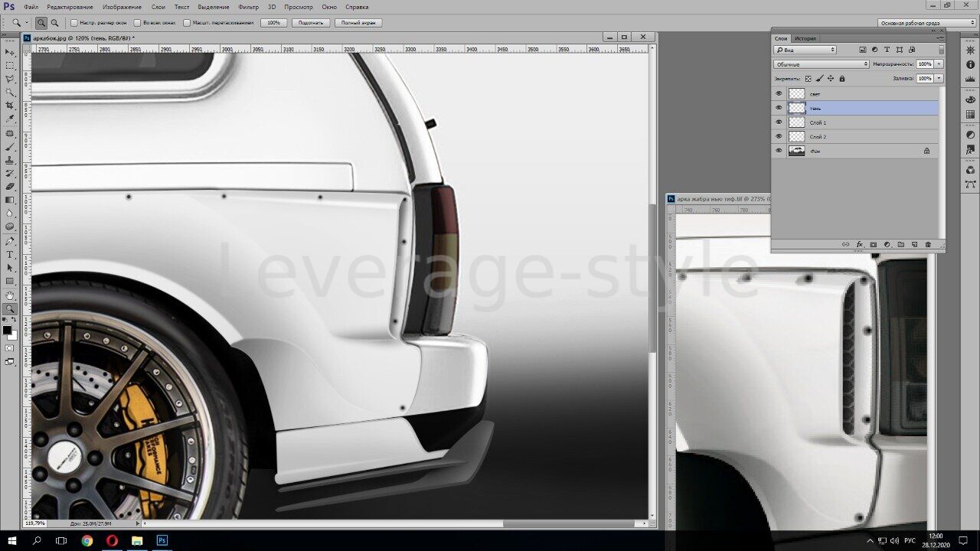Add layer style via fx icon
The width and height of the screenshot is (980, 551).
click(859, 245)
